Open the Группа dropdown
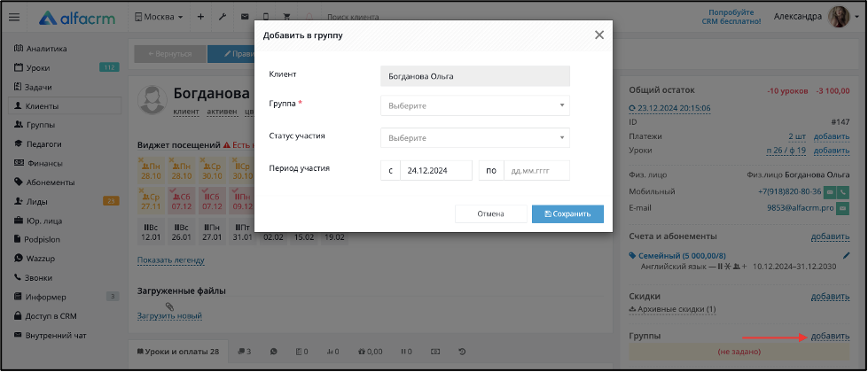868x372 pixels. pos(475,105)
